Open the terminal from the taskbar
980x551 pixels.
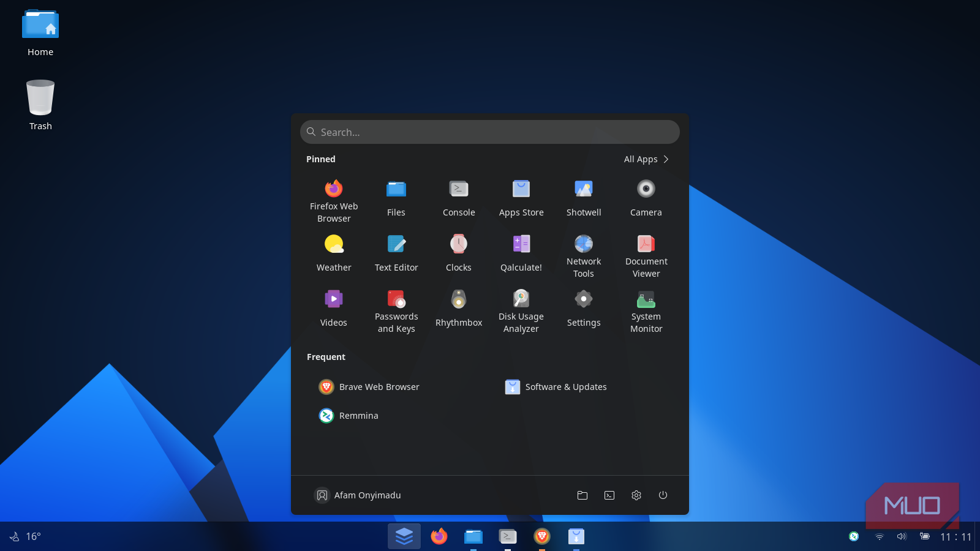pos(508,537)
